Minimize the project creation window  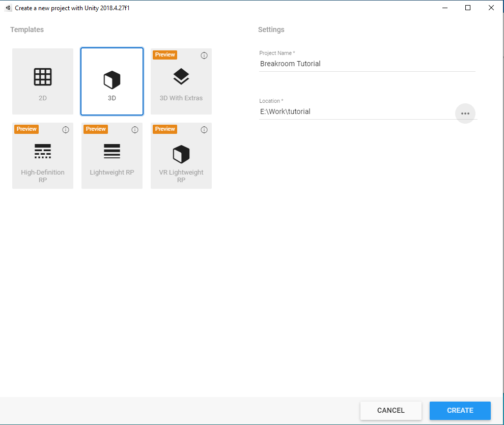[x=445, y=8]
